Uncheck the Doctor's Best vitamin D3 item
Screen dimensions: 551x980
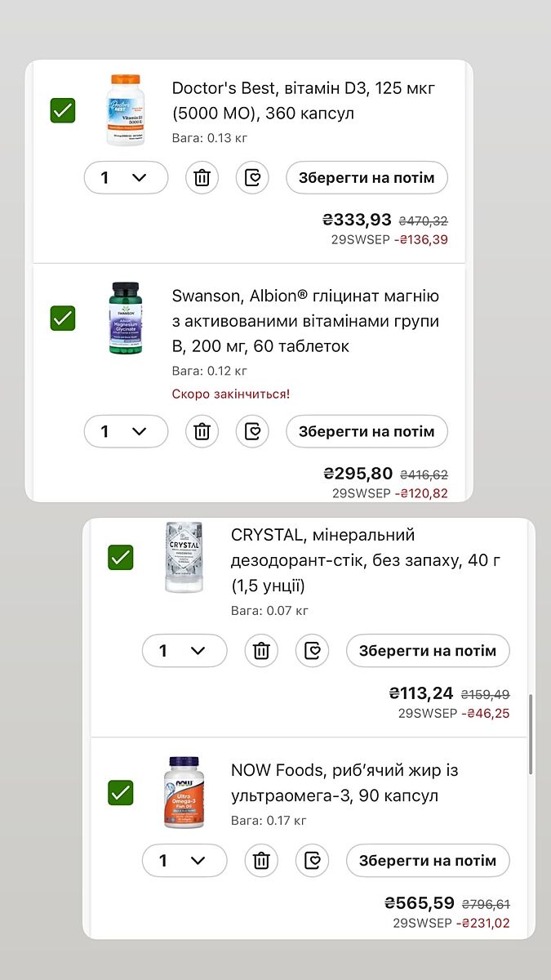click(63, 110)
